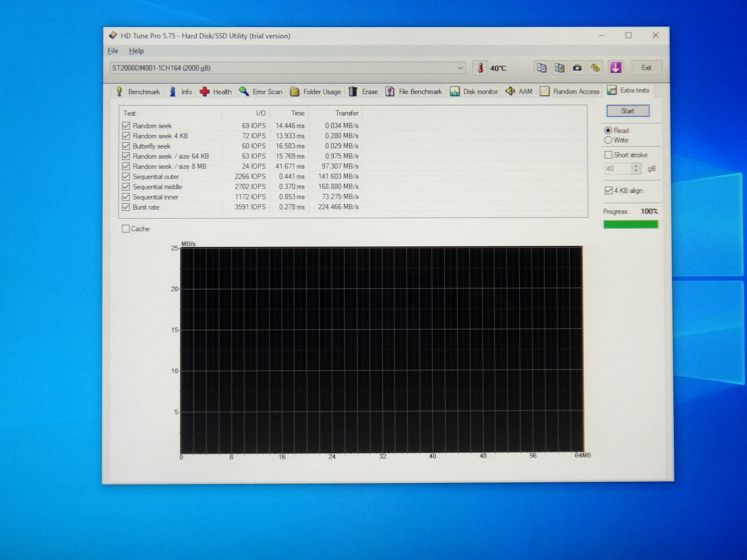Screen dimensions: 747x560
Task: Increase the short stroke gB value
Action: [636, 166]
